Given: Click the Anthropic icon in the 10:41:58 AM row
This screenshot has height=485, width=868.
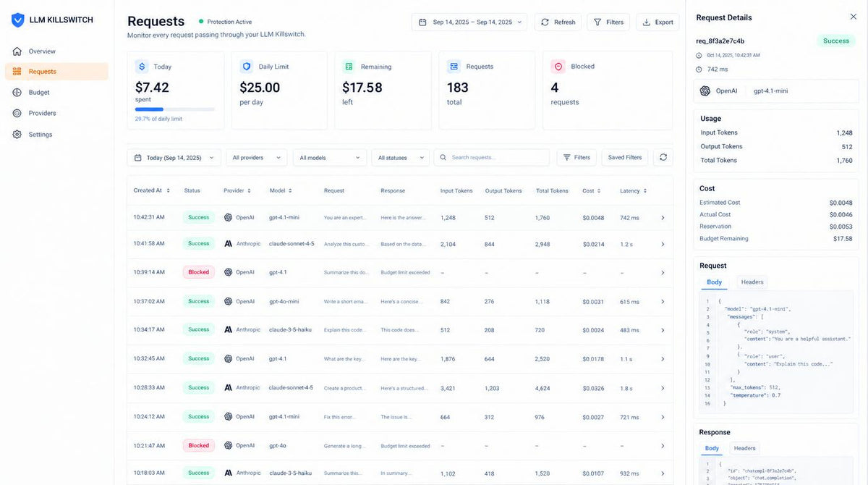Looking at the screenshot, I should pos(228,244).
